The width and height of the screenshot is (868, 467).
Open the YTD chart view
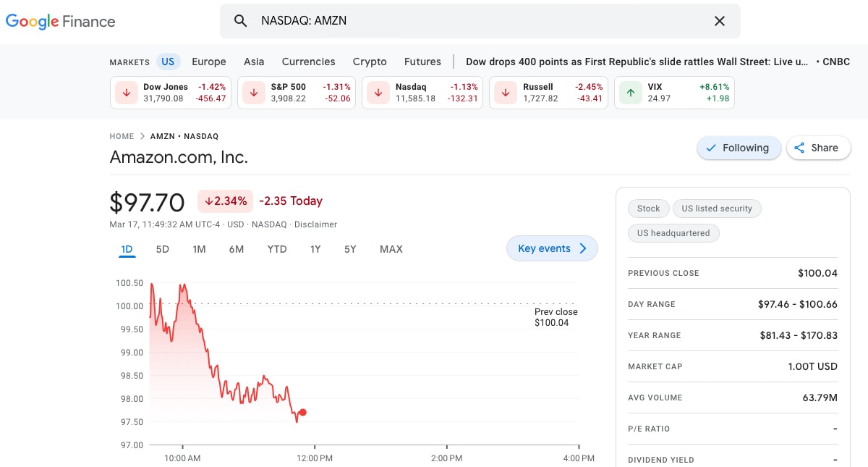pos(276,248)
